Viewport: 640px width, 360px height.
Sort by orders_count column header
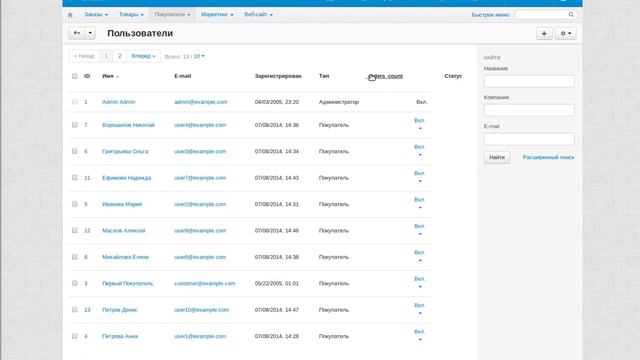tap(385, 76)
